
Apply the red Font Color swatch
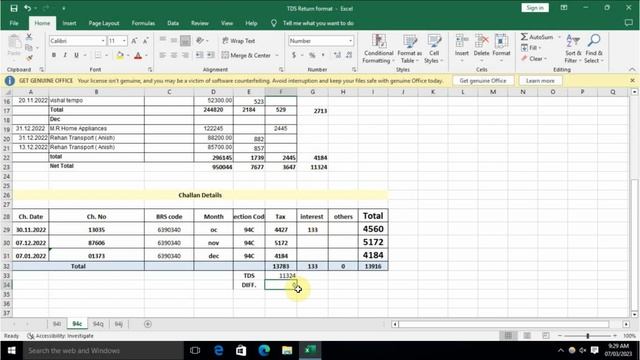point(138,55)
